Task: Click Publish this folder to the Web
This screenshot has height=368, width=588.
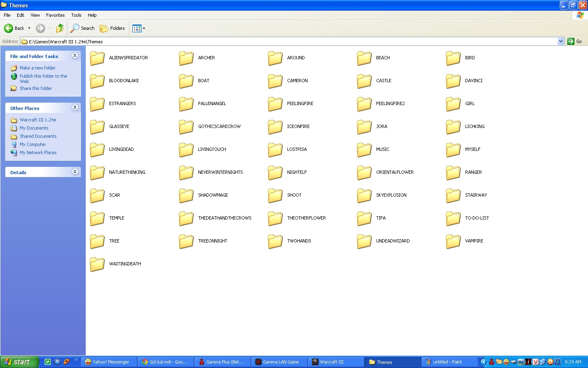Action: pos(43,79)
